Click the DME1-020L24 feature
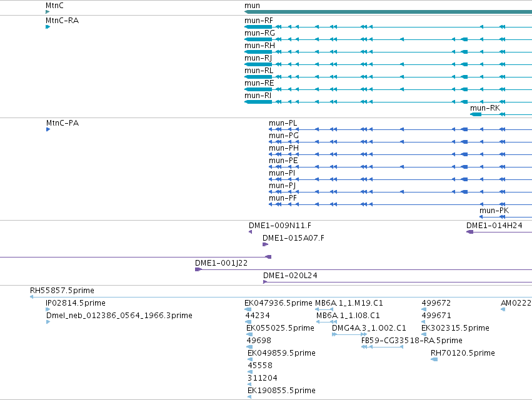 point(398,282)
